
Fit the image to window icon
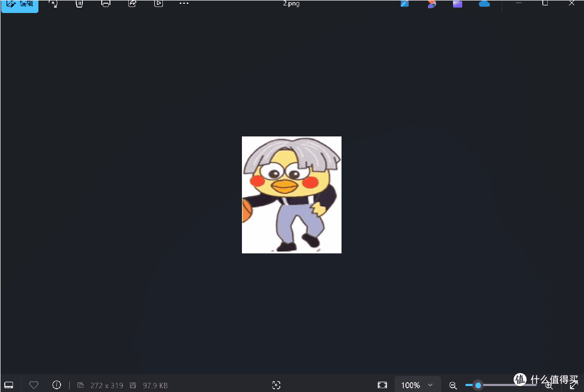(x=383, y=385)
